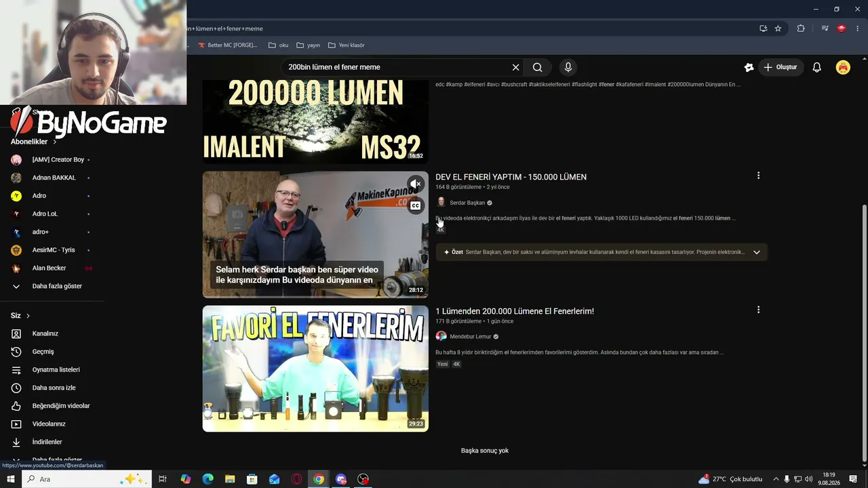Open the weather widget showing 27°C

tap(730, 479)
